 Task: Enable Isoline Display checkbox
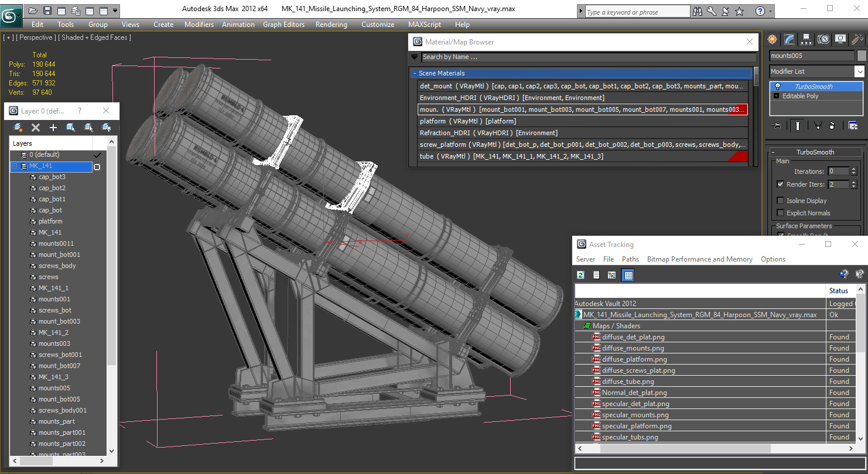click(x=780, y=201)
